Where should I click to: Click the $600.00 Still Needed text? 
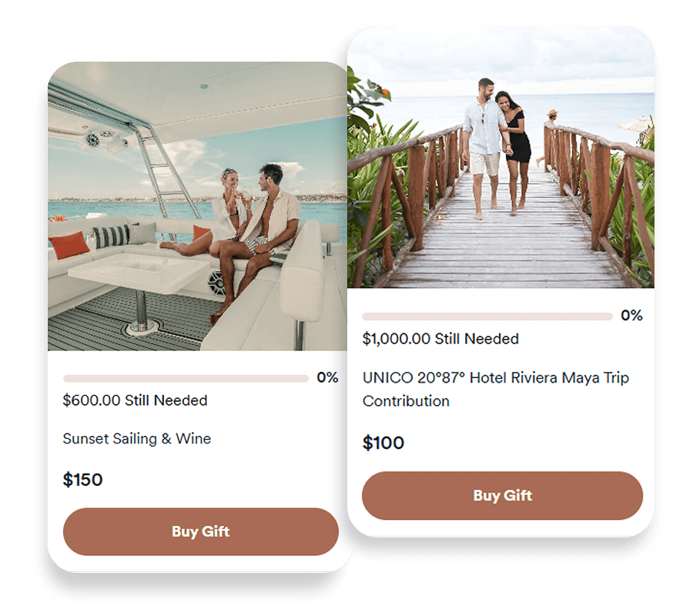[x=135, y=400]
